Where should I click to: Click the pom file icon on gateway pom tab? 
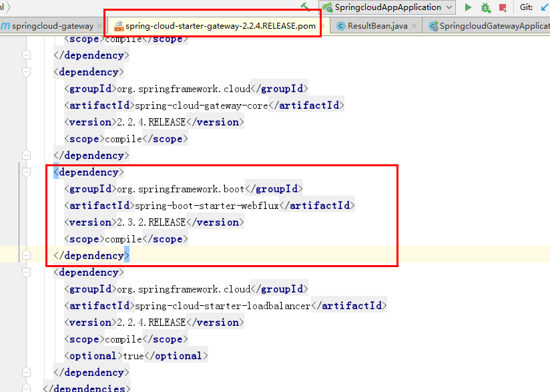[x=119, y=26]
